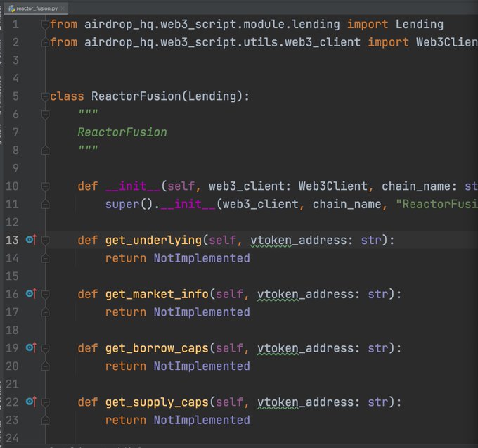Click the vtoken_address parameter on line 19
Viewport: 478px width, 448px height.
[x=306, y=348]
